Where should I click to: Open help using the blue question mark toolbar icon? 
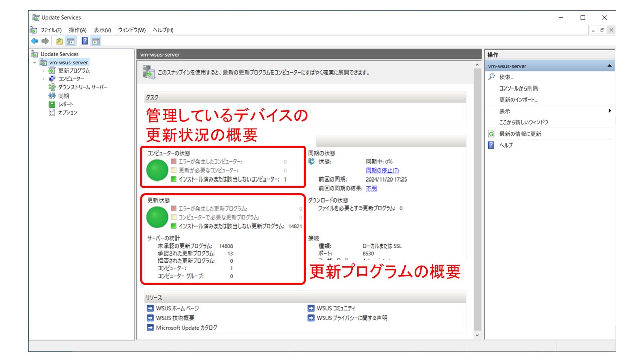(x=85, y=42)
